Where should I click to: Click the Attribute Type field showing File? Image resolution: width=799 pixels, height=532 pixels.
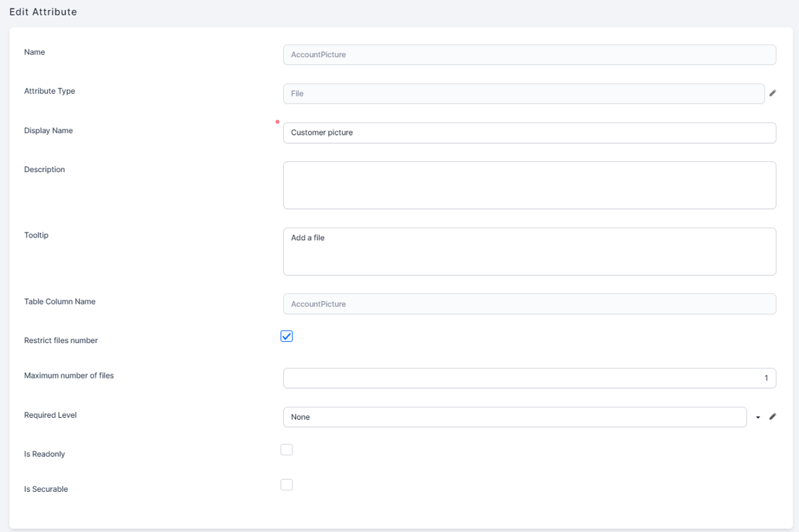[524, 94]
